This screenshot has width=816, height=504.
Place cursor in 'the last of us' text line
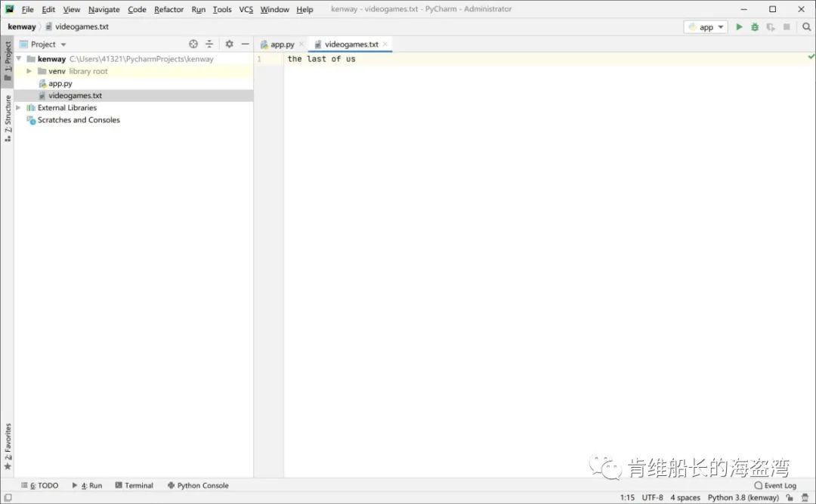pyautogui.click(x=321, y=59)
